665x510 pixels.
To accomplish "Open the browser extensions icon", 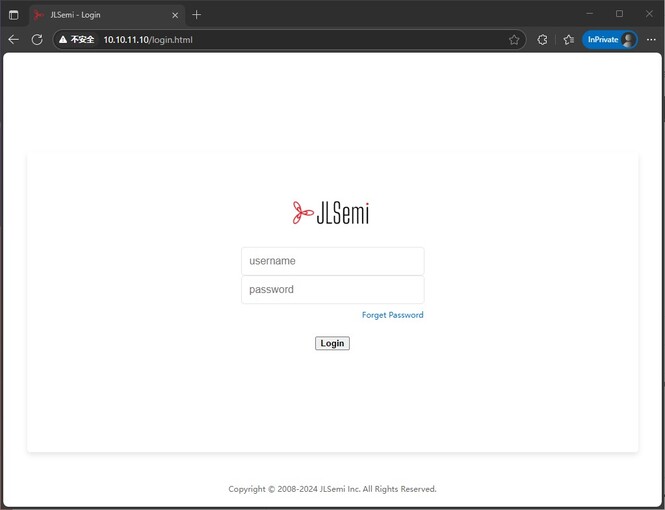I will tap(542, 40).
